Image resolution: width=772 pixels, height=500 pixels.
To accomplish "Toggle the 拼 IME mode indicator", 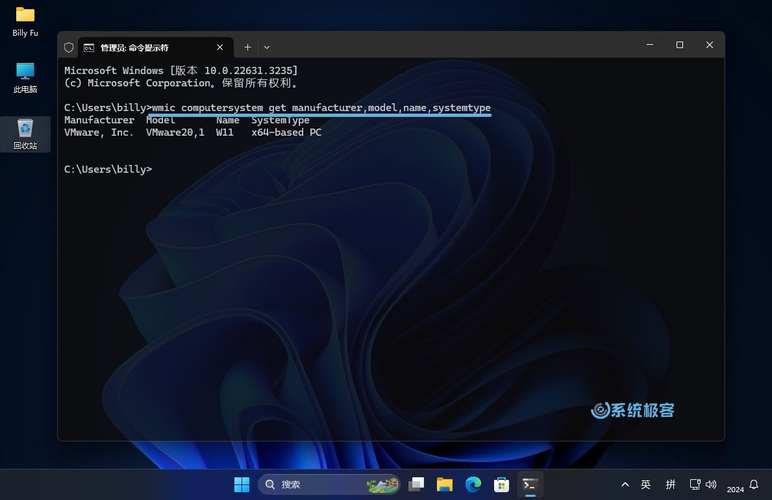I will click(x=671, y=485).
